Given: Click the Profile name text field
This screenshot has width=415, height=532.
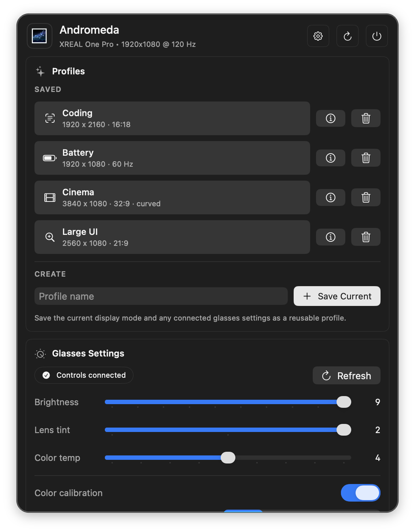Looking at the screenshot, I should 161,296.
